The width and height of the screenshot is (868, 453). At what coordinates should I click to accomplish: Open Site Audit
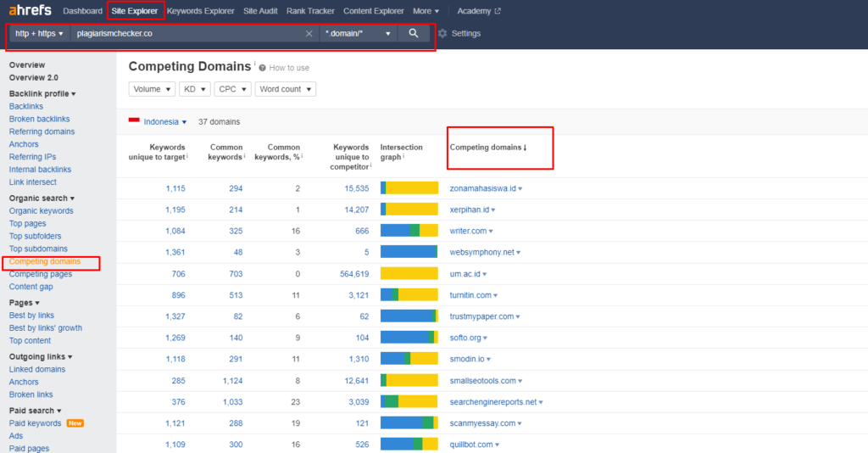[260, 11]
